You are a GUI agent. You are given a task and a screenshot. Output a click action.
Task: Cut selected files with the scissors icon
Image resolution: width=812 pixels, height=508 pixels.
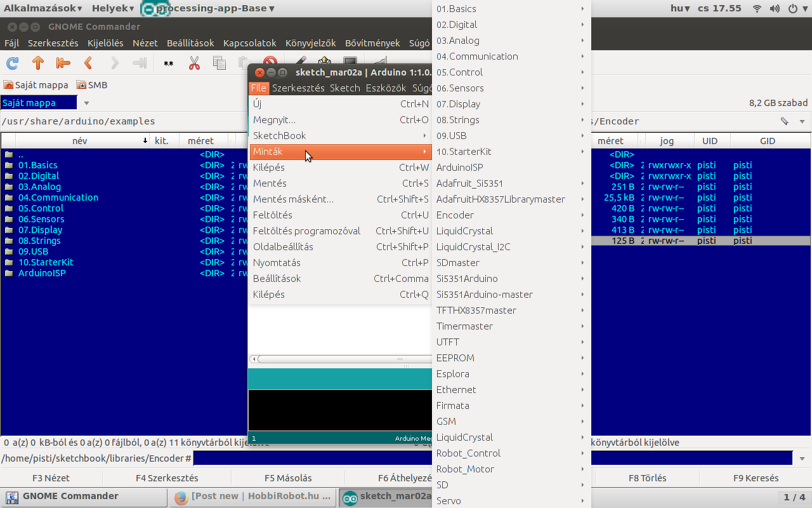pos(194,63)
